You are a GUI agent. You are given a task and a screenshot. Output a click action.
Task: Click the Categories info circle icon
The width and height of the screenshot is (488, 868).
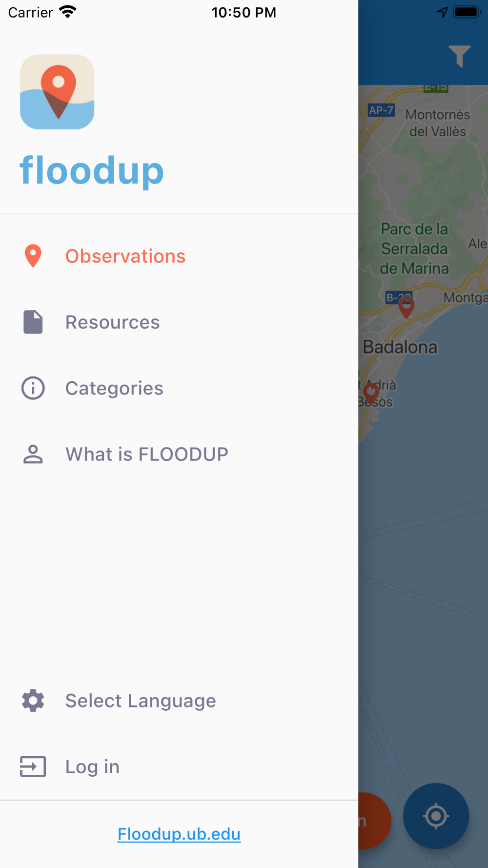tap(33, 388)
